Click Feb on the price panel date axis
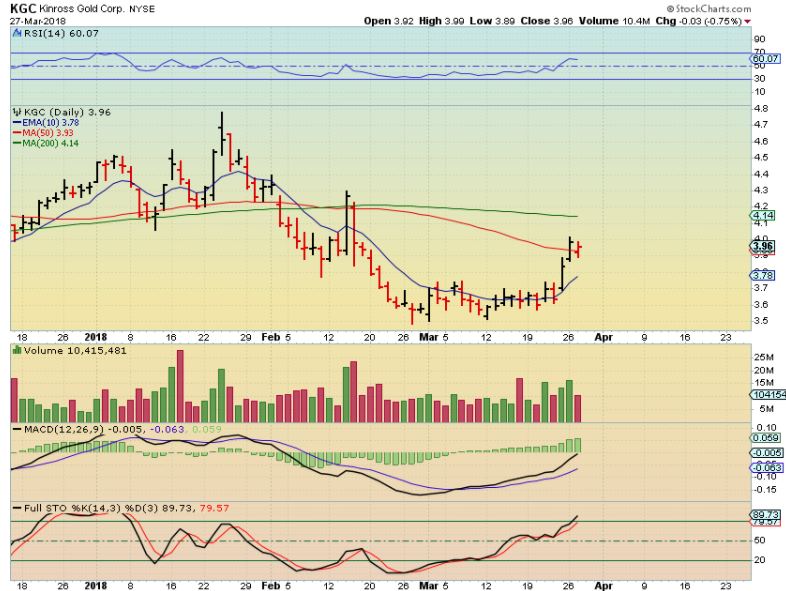 click(271, 337)
